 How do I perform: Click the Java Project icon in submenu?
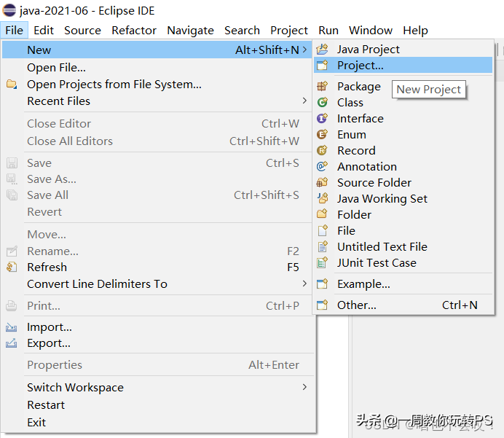322,50
